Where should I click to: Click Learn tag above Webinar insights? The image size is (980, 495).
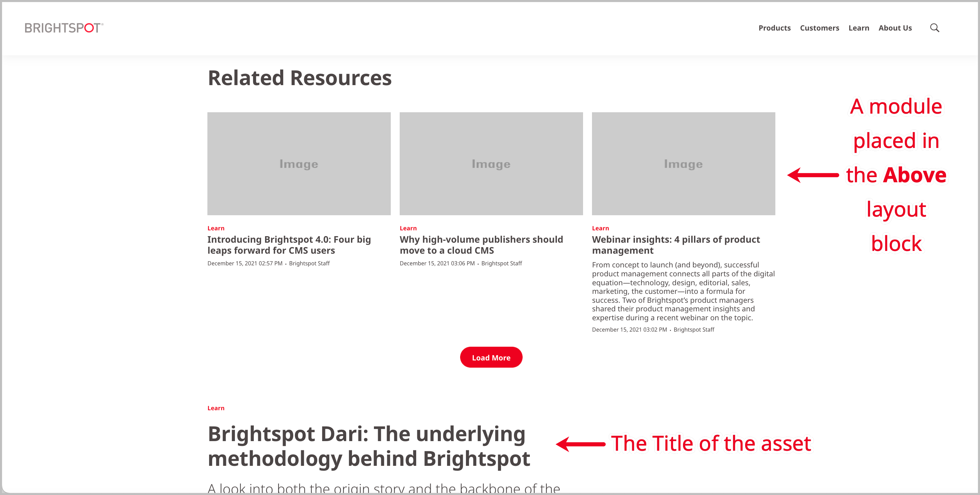(x=600, y=228)
